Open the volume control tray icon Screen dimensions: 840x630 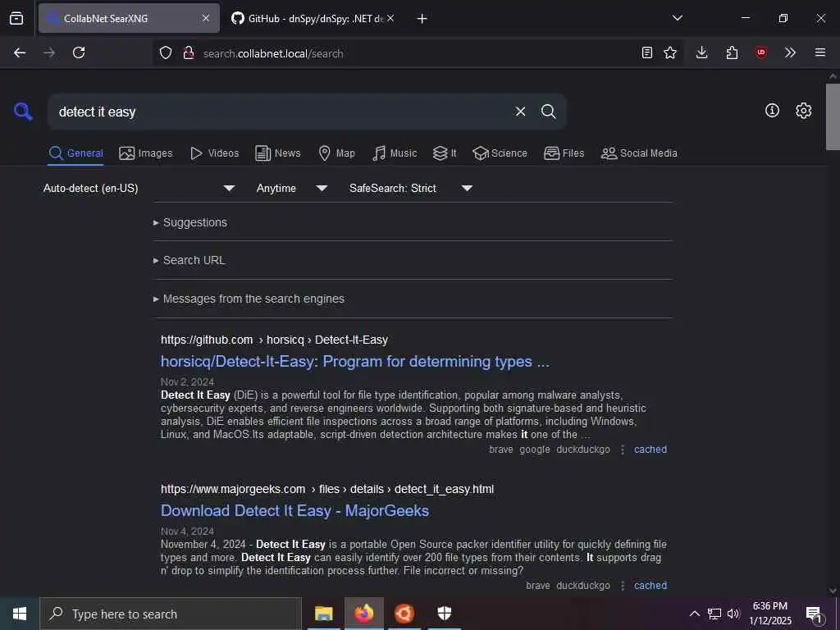pyautogui.click(x=733, y=614)
